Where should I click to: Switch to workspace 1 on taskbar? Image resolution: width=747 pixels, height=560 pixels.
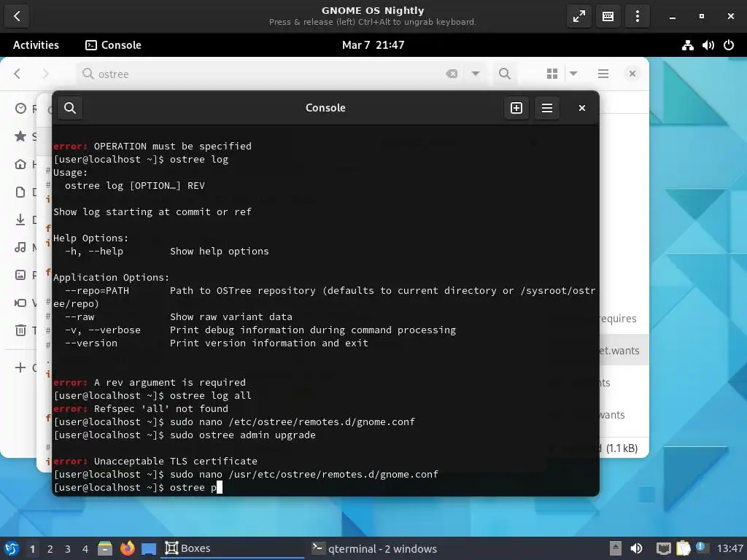click(x=32, y=549)
